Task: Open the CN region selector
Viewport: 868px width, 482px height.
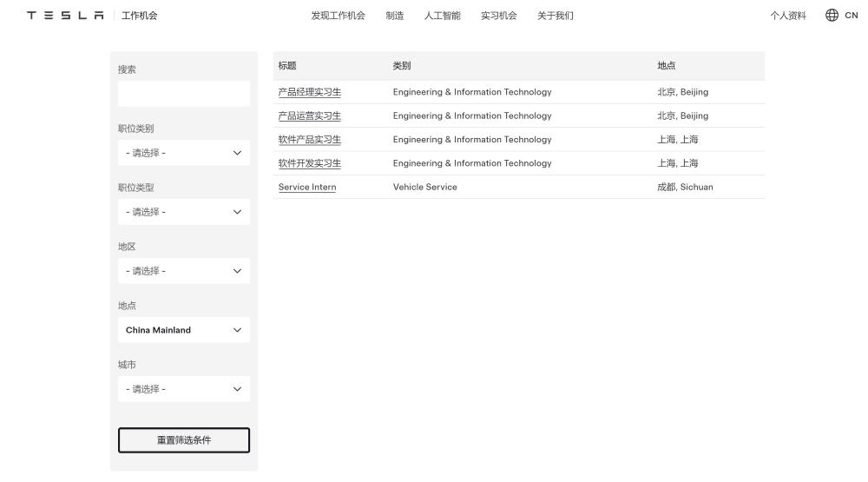Action: tap(851, 16)
